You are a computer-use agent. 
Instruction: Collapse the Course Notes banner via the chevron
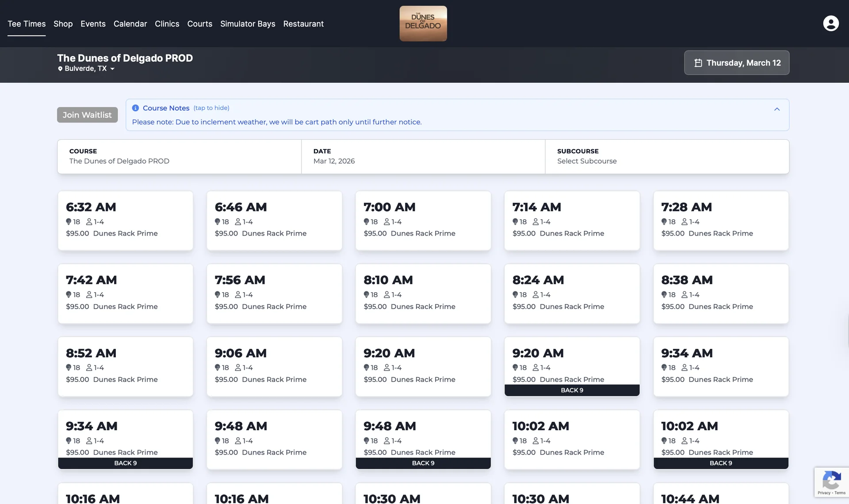[x=777, y=109]
